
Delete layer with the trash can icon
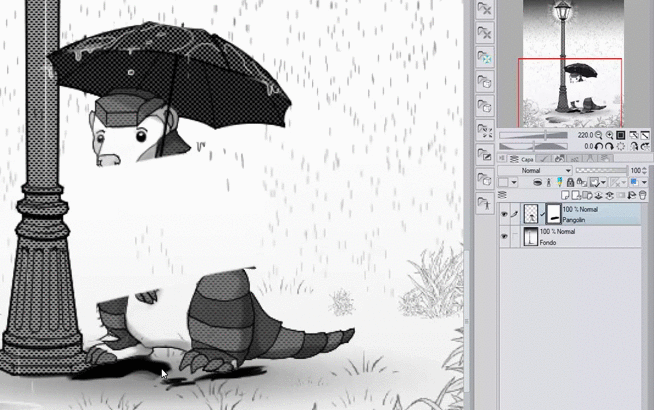point(643,195)
